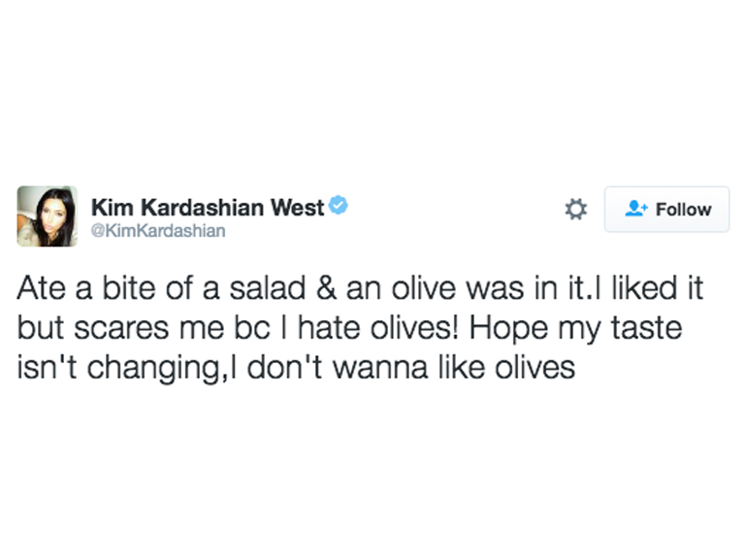Click the word "wanna" in the tweet
The image size is (747, 560).
point(383,369)
